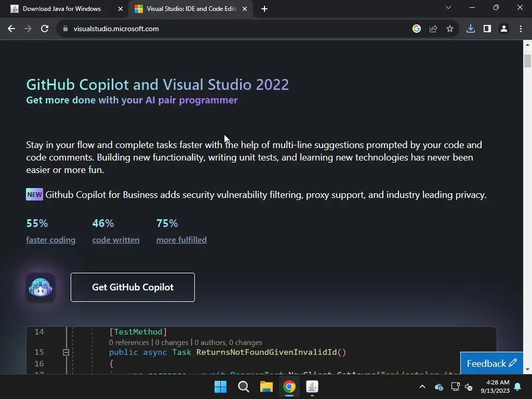
Task: Switch to Download Java for Windows tab
Action: (62, 9)
